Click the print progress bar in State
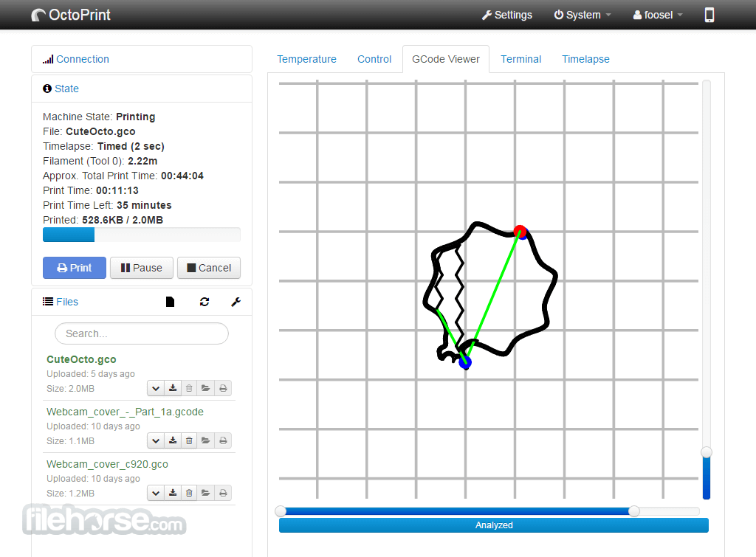Viewport: 756px width, 557px height. (x=142, y=235)
